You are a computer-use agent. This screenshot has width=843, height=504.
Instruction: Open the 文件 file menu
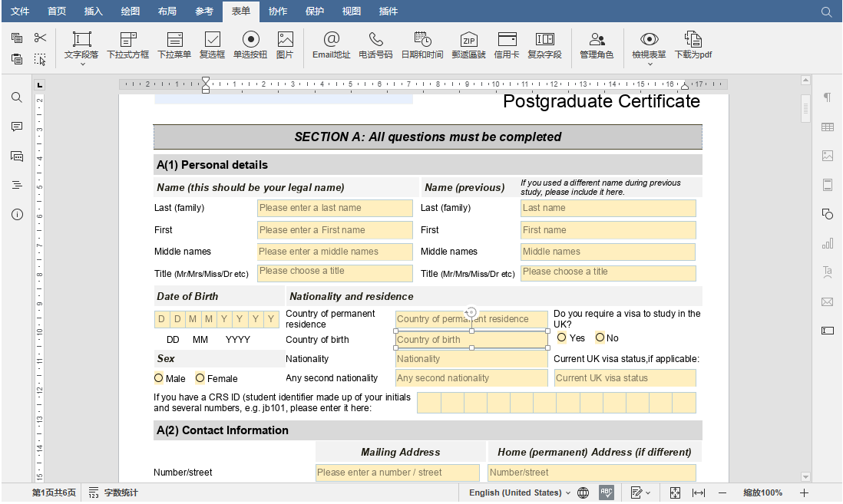coord(20,12)
